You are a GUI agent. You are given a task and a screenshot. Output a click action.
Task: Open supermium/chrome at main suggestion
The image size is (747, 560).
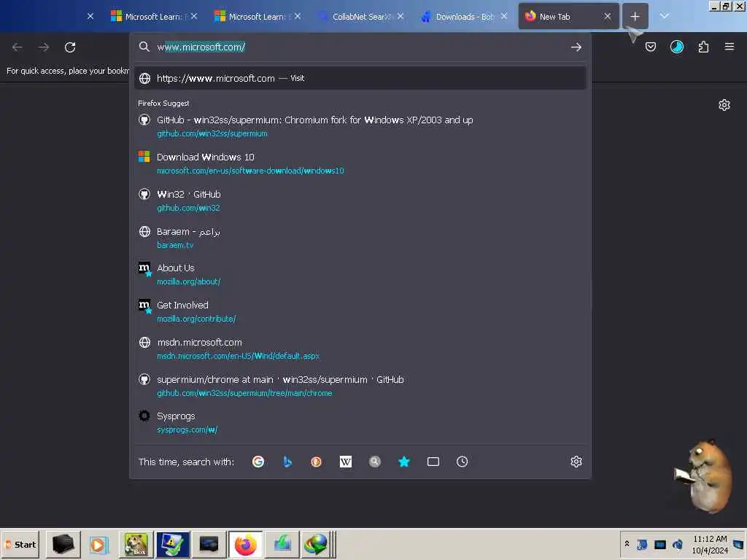(x=360, y=386)
